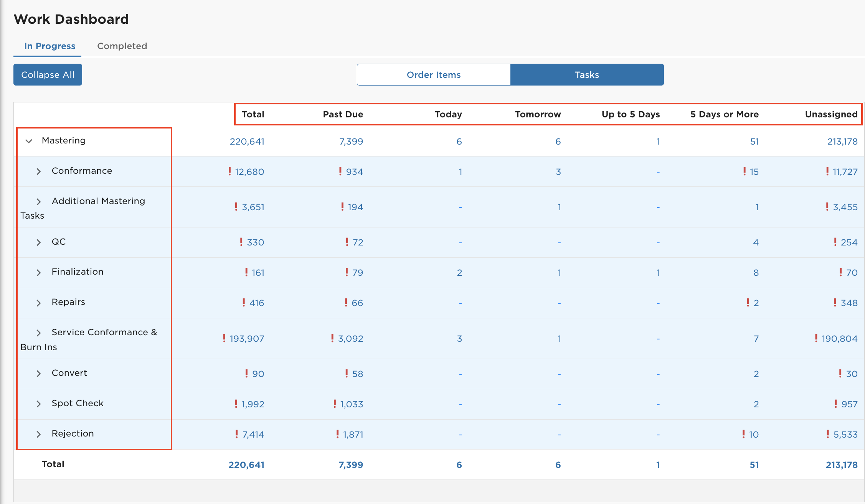Screen dimensions: 865x504
Task: Open Spot Check past due 1,033
Action: click(352, 404)
